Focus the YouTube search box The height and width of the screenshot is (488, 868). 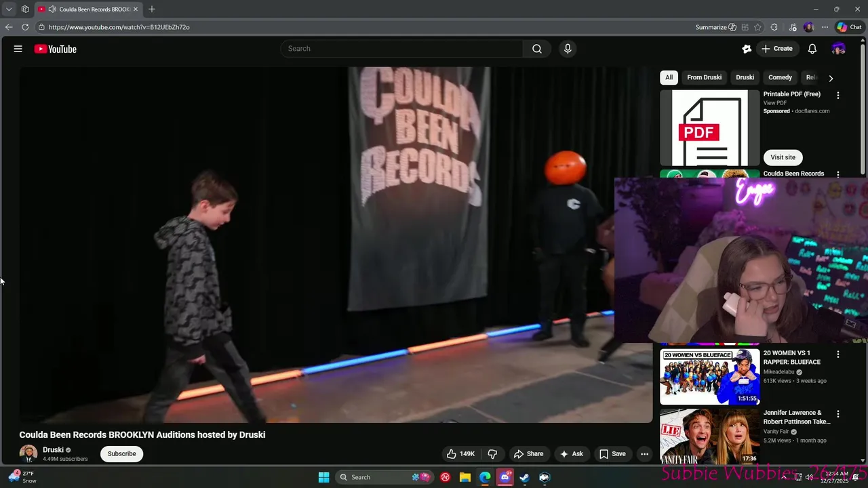[401, 49]
